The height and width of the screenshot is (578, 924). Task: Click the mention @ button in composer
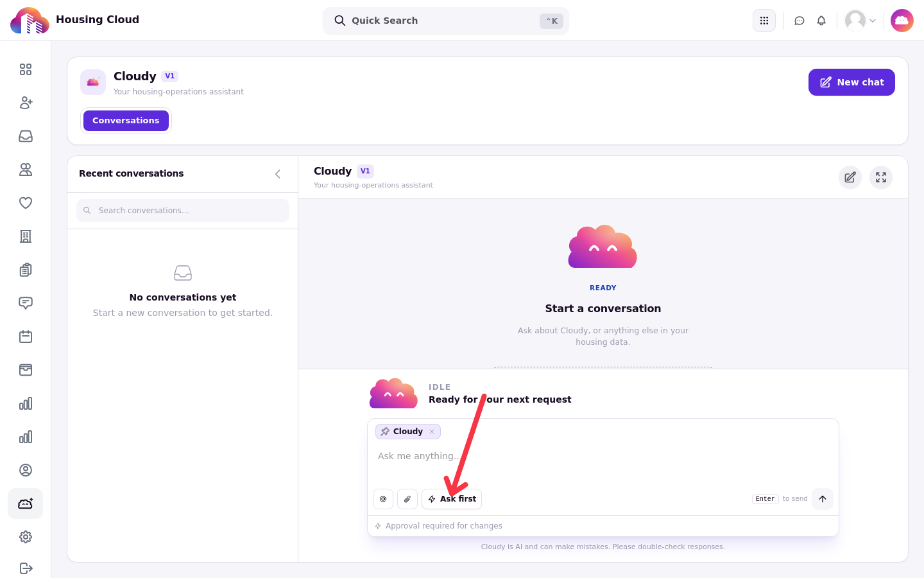pyautogui.click(x=383, y=499)
